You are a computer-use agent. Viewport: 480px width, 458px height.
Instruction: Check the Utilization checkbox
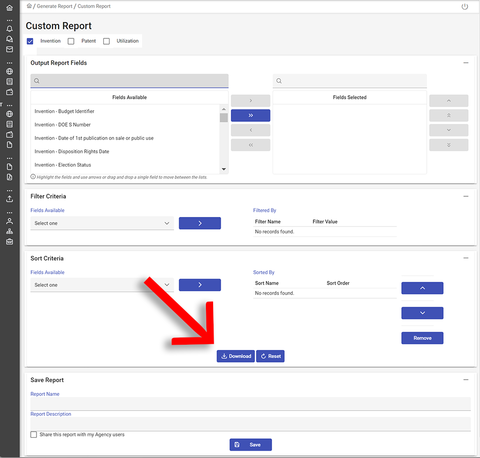(x=106, y=41)
